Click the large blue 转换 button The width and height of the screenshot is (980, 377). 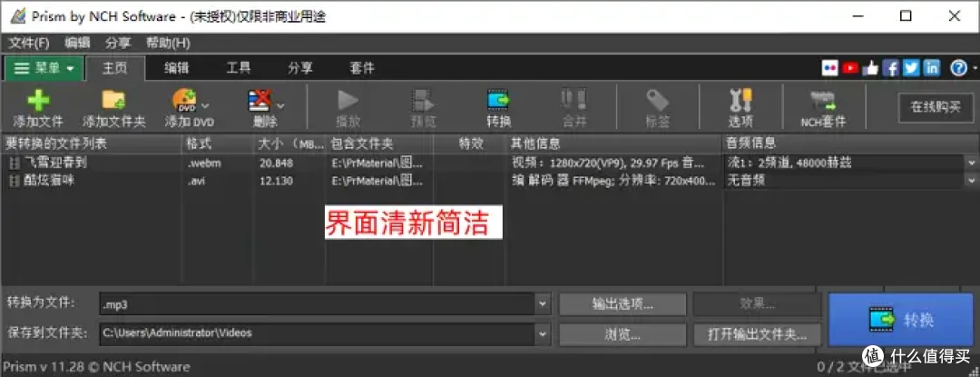pyautogui.click(x=902, y=320)
